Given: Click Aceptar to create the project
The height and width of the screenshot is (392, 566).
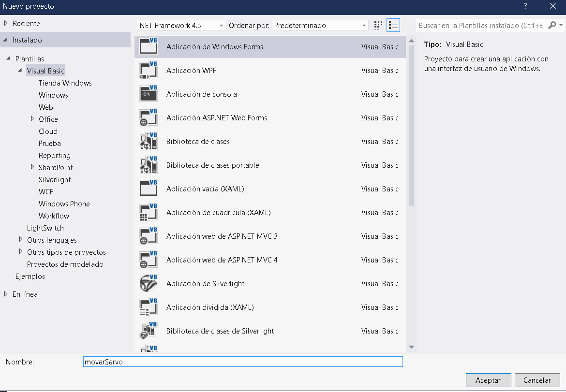Looking at the screenshot, I should (x=488, y=380).
